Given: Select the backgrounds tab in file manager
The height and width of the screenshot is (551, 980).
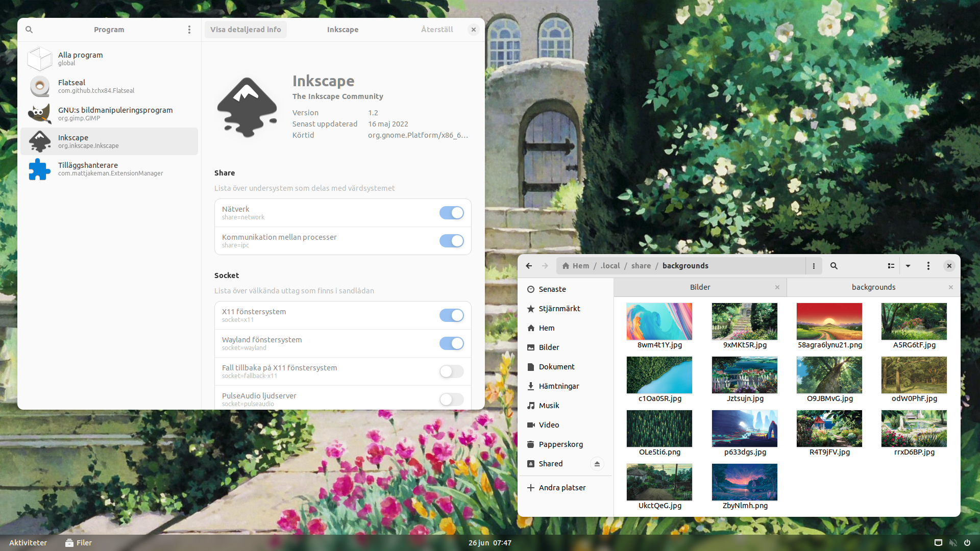Looking at the screenshot, I should tap(874, 287).
